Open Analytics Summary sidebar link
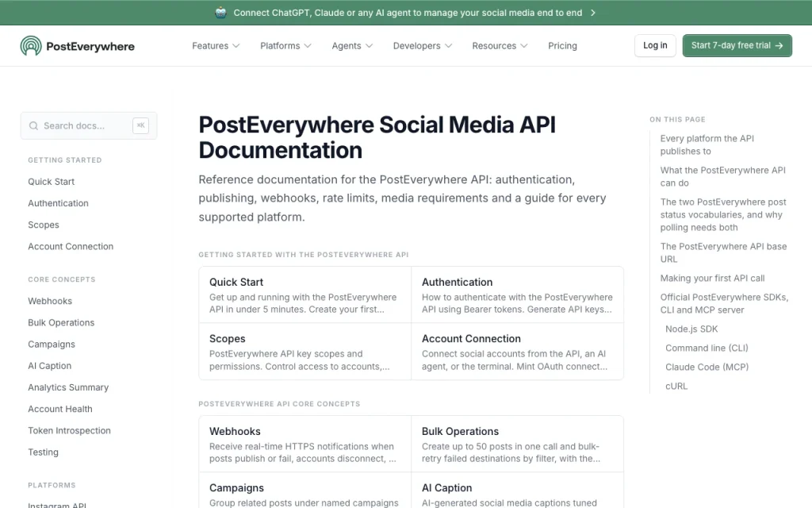Image resolution: width=812 pixels, height=508 pixels. pos(68,387)
